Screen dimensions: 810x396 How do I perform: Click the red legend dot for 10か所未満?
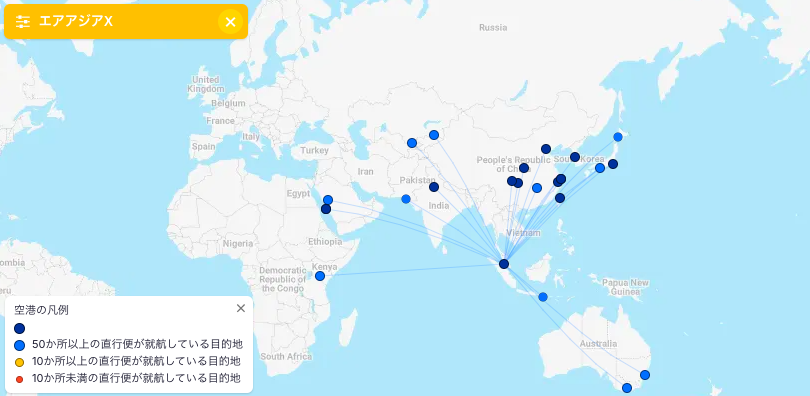tap(20, 379)
